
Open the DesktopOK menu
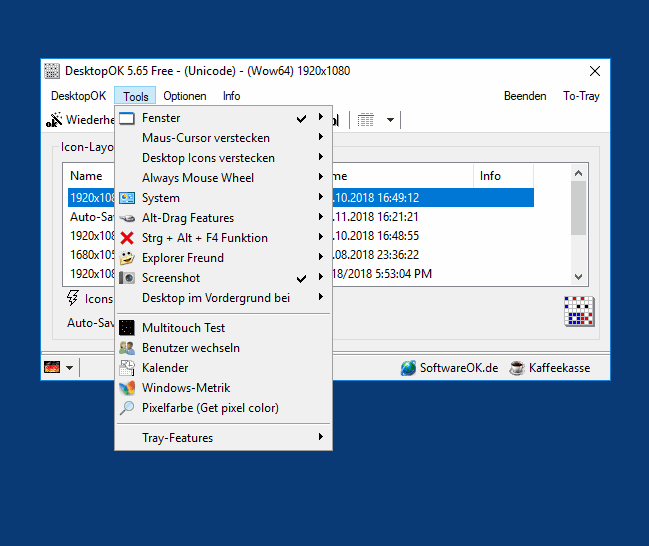(78, 96)
